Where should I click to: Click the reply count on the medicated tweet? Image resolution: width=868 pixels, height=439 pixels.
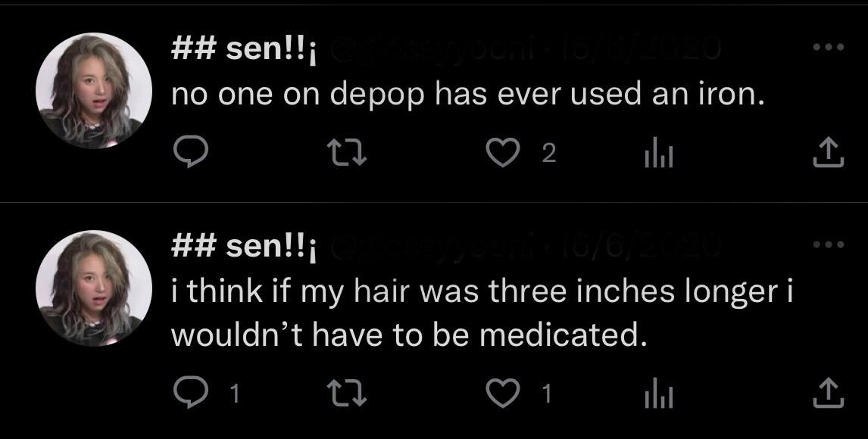tap(235, 392)
